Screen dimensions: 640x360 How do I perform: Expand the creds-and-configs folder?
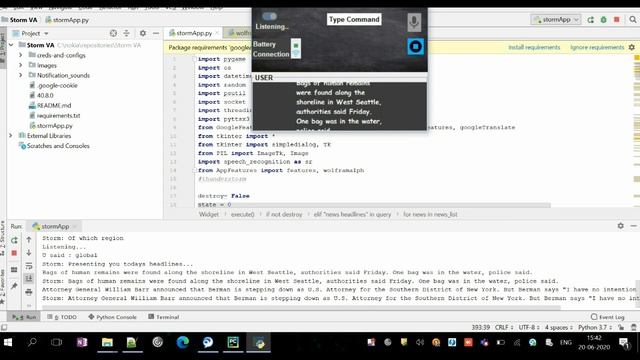coord(20,55)
